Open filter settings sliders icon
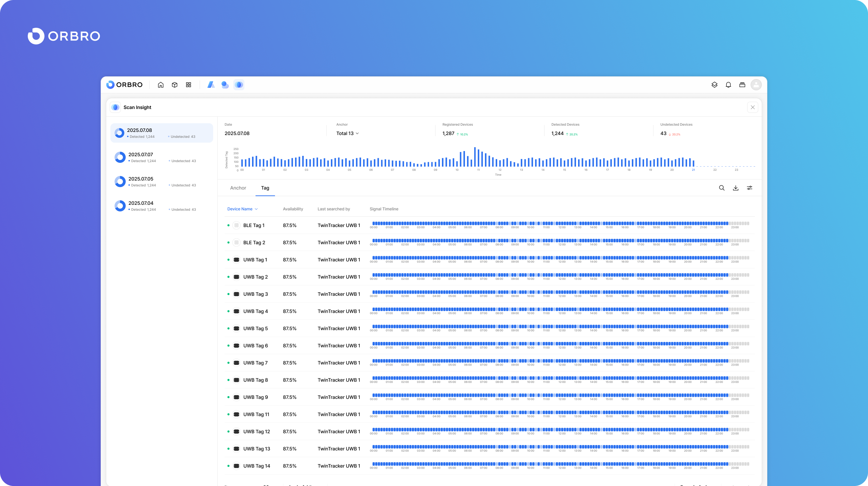Viewport: 868px width, 486px height. tap(750, 188)
